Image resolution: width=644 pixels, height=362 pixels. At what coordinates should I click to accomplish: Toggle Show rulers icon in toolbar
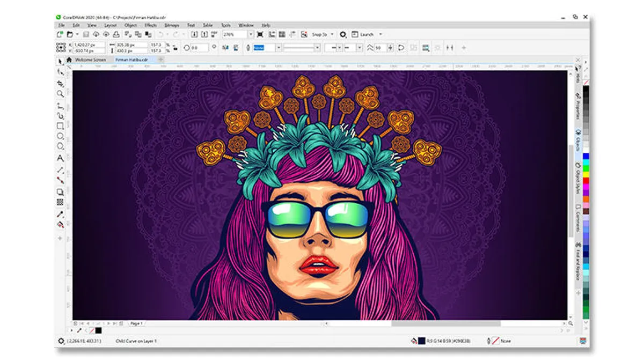[272, 34]
